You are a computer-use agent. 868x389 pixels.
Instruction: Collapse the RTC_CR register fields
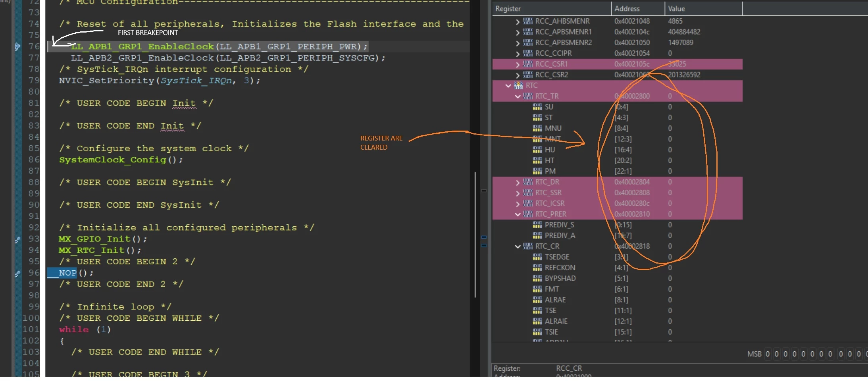(x=518, y=246)
